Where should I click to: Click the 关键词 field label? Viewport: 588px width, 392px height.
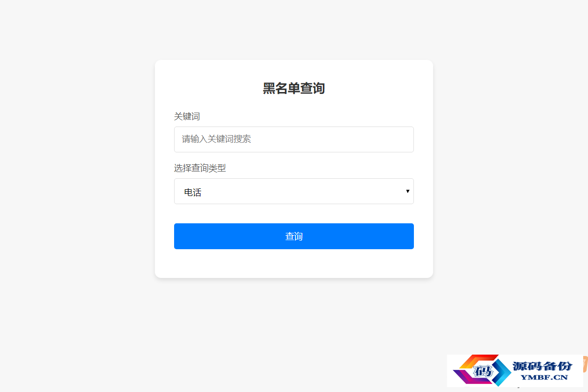click(x=187, y=116)
